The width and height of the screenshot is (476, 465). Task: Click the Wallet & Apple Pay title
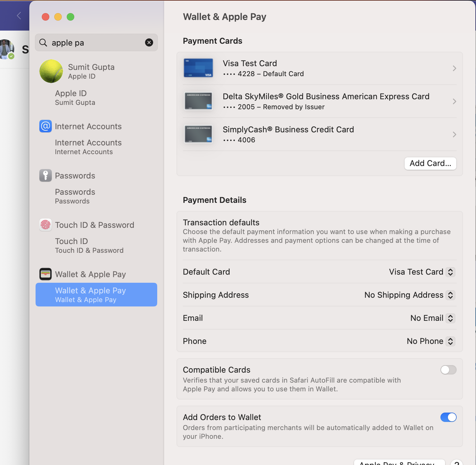(x=225, y=17)
